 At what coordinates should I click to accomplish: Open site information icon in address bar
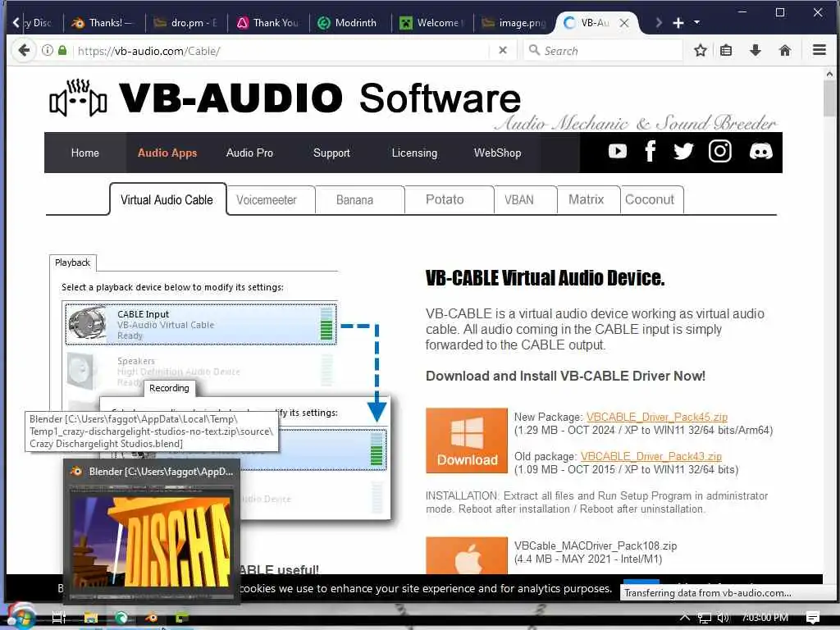47,50
